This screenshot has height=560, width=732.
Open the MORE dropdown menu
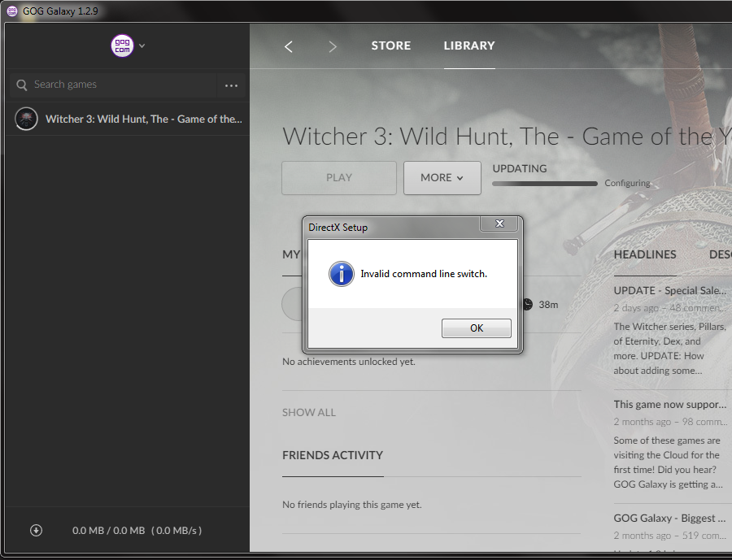click(x=442, y=178)
